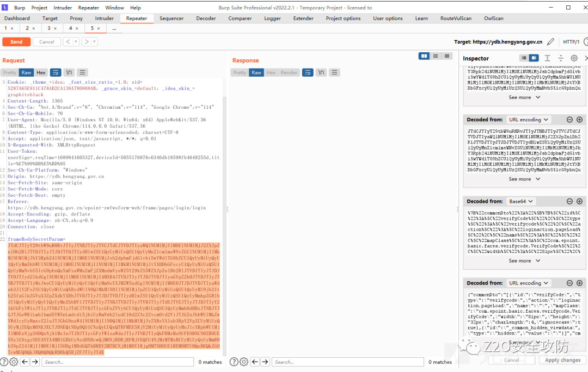Image resolution: width=588 pixels, height=372 pixels.
Task: Remove bottom URL encoding decode layer
Action: [569, 283]
